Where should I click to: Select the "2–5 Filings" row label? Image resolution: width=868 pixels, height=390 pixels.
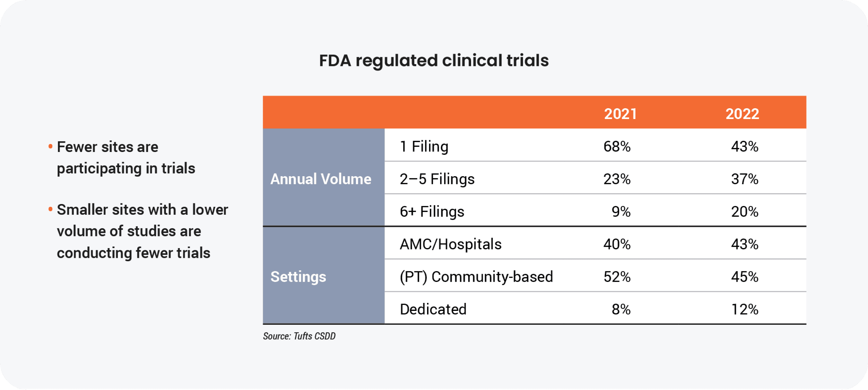(437, 179)
